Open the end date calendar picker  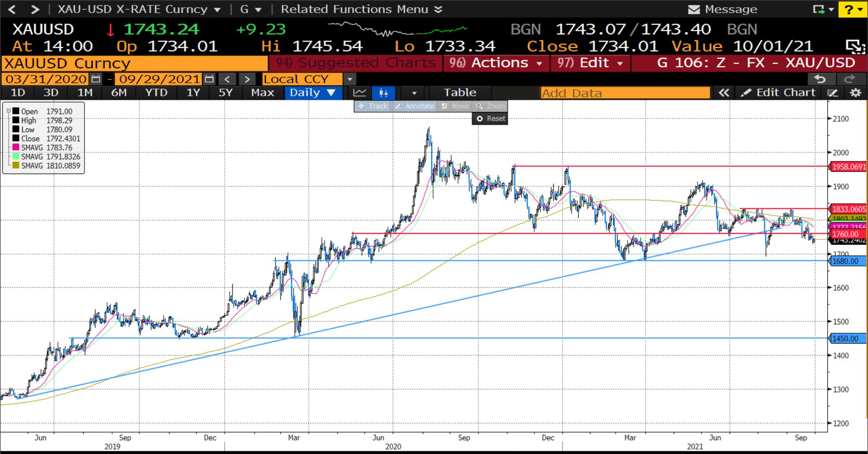tap(209, 79)
